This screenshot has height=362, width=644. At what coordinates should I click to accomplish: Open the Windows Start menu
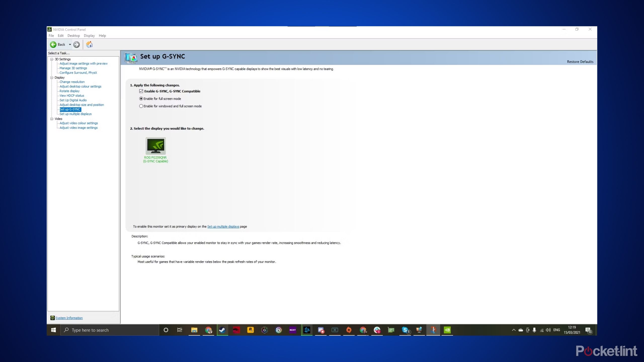point(53,330)
